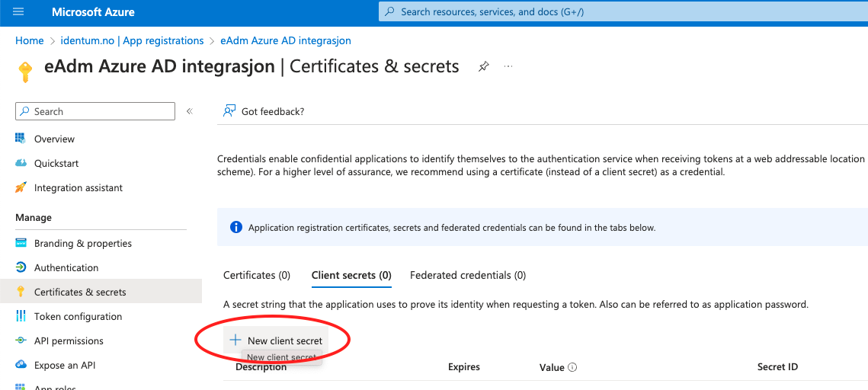Click the Quickstart cloud icon
Screen dimensions: 868x390
(x=21, y=163)
